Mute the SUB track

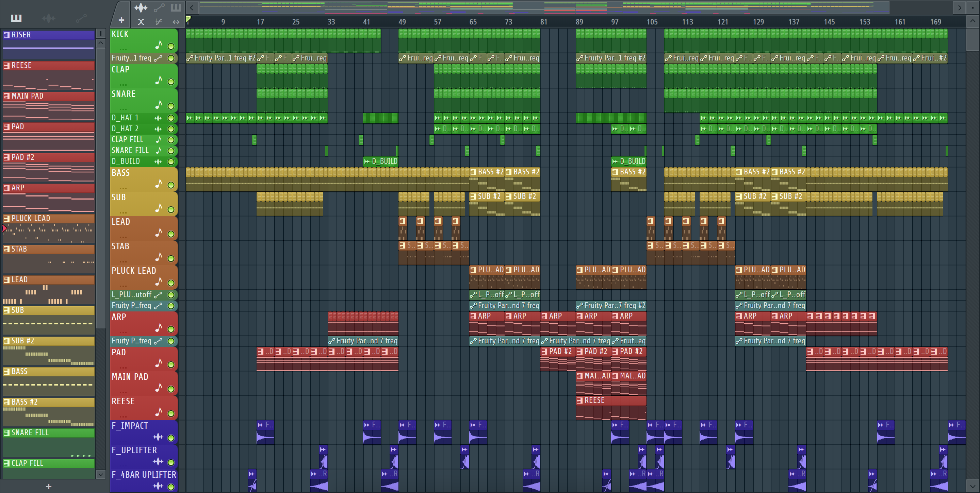(x=171, y=209)
